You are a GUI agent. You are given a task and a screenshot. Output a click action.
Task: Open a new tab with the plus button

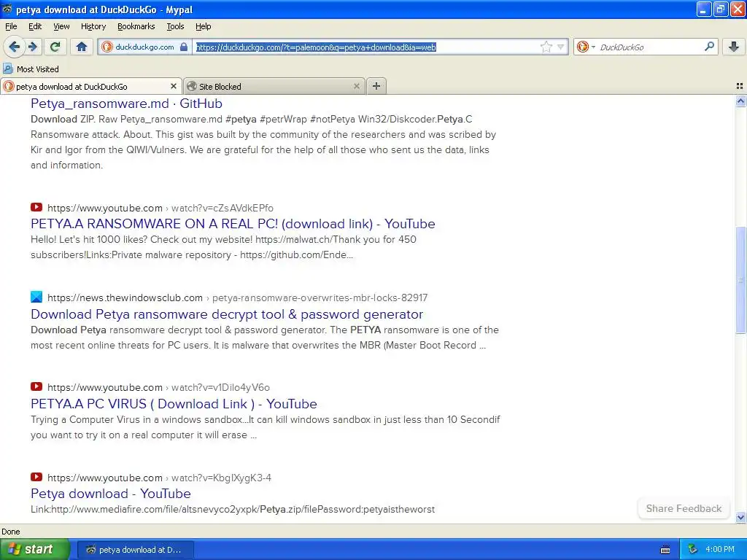[x=376, y=86]
